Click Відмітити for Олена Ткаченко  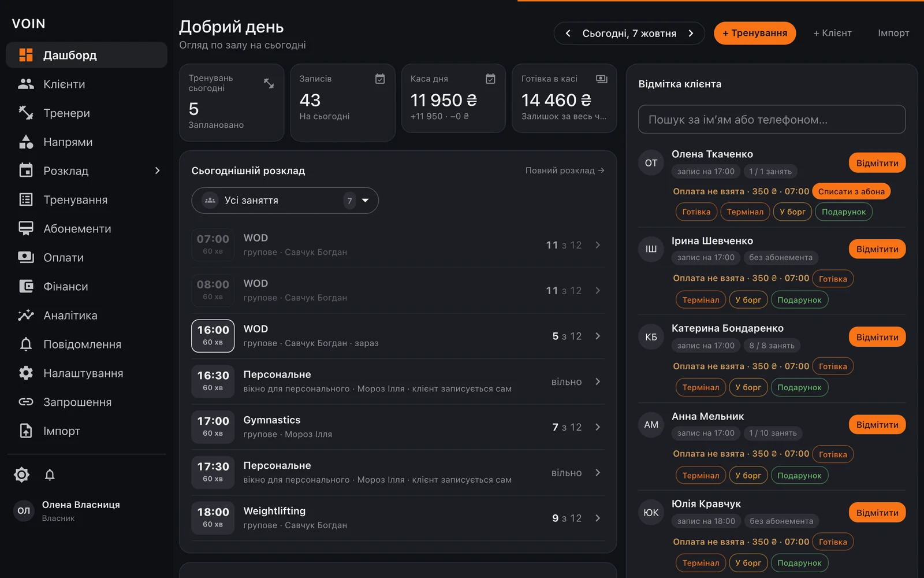tap(877, 163)
